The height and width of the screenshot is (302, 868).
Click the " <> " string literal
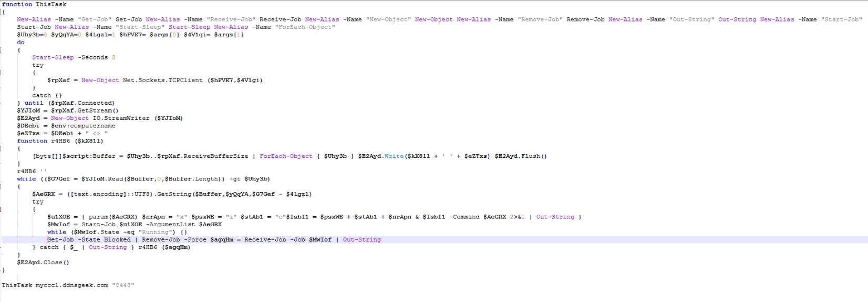97,134
